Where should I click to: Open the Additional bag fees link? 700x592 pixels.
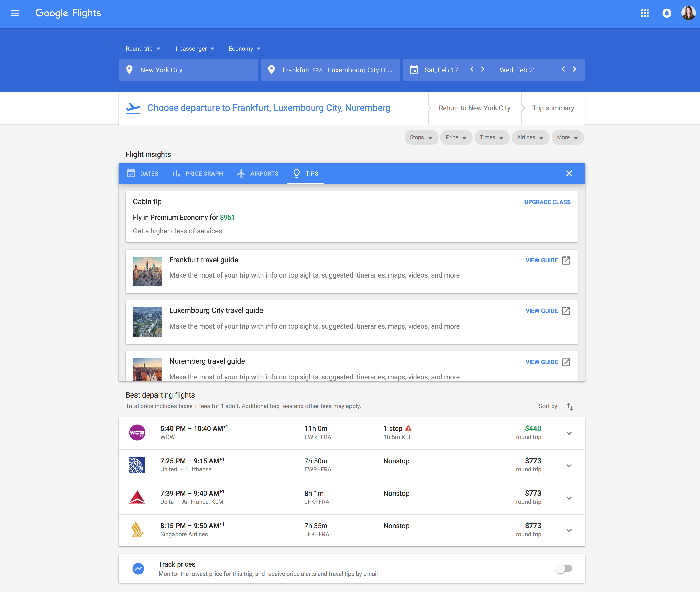coord(267,406)
